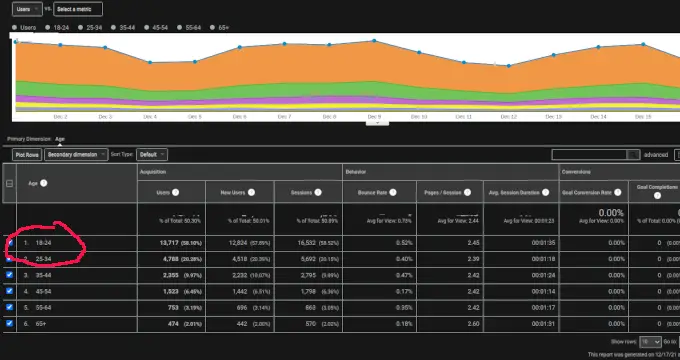Click the Dec 12 data point on chart
The width and height of the screenshot is (680, 360).
pos(509,66)
